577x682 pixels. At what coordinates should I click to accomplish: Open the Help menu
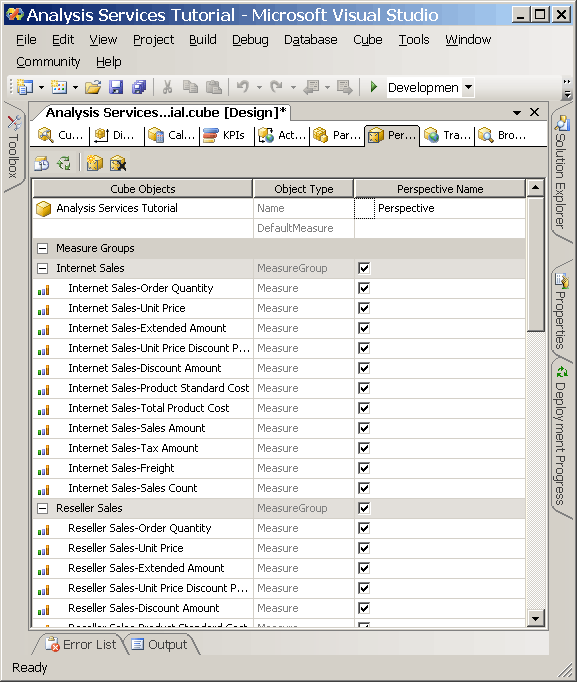[x=109, y=62]
